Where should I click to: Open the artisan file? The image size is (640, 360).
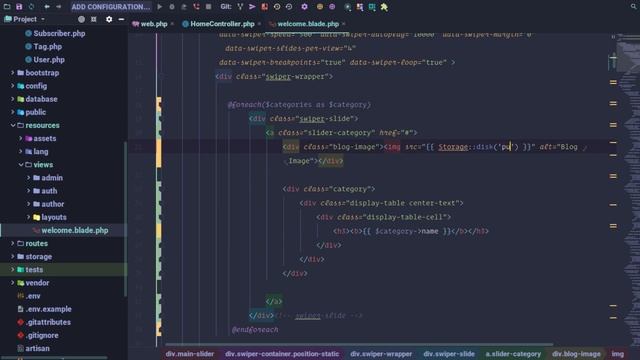click(x=37, y=348)
